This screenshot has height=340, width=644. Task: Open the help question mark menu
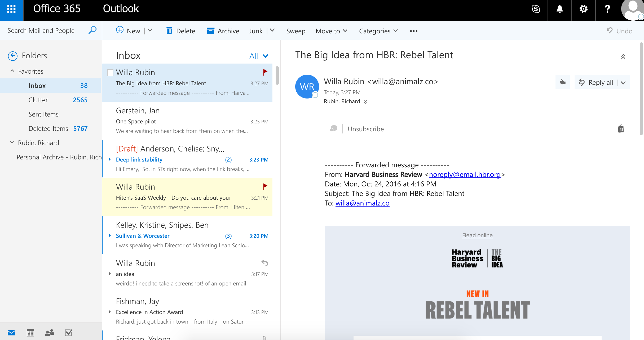(x=607, y=9)
